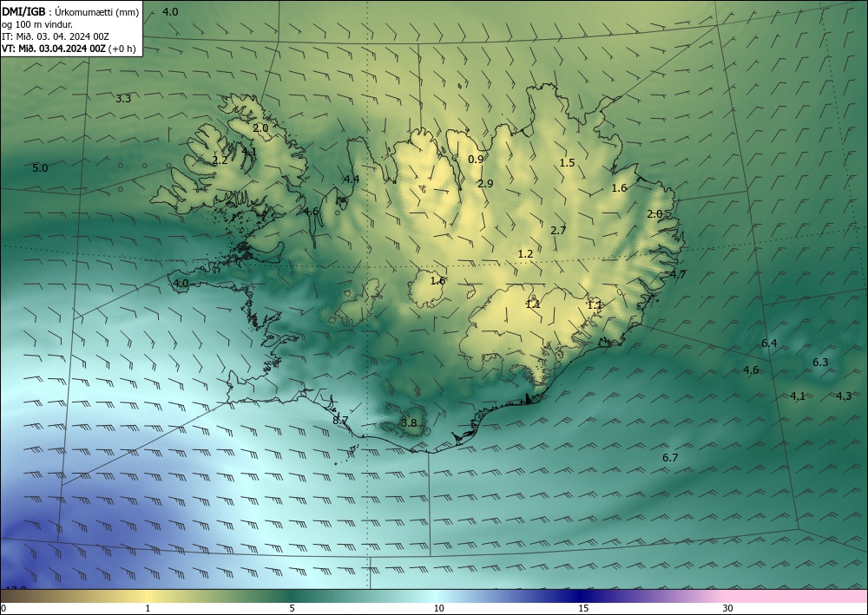868x615 pixels.
Task: Click the '(+0 h)' forecast offset
Action: (122, 48)
